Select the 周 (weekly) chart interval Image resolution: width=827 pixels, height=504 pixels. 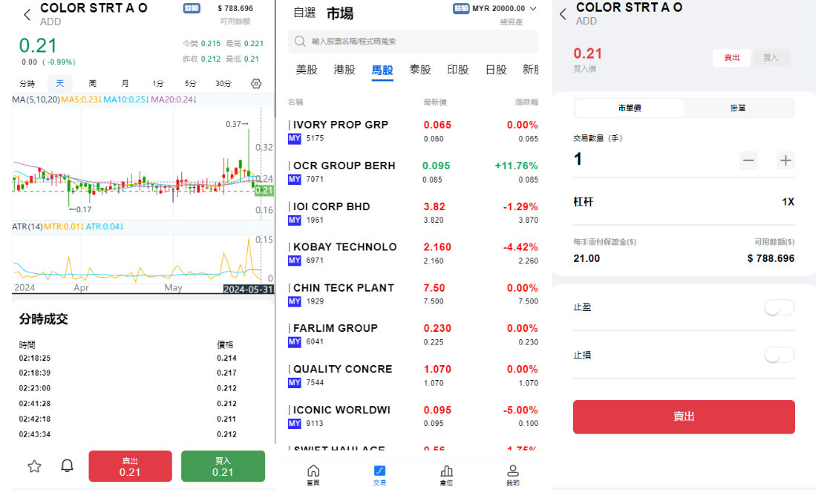(x=92, y=84)
